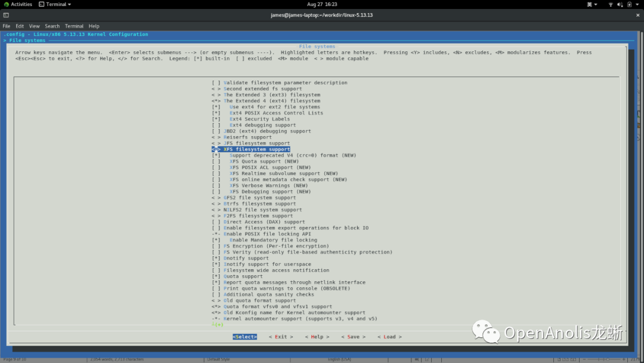The image size is (644, 363).
Task: Select Dnotify support entry
Action: 240,258
